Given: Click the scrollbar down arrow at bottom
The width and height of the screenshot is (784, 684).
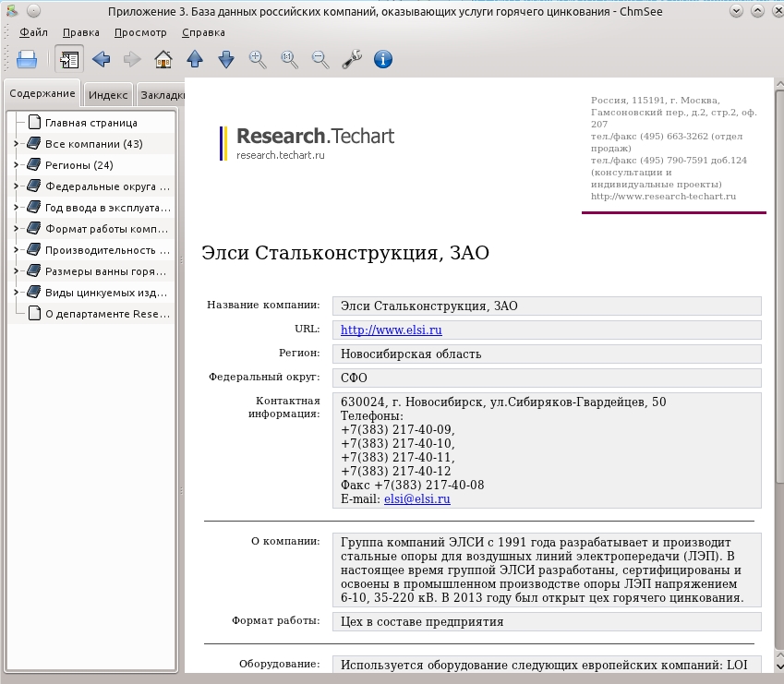Looking at the screenshot, I should point(779,666).
